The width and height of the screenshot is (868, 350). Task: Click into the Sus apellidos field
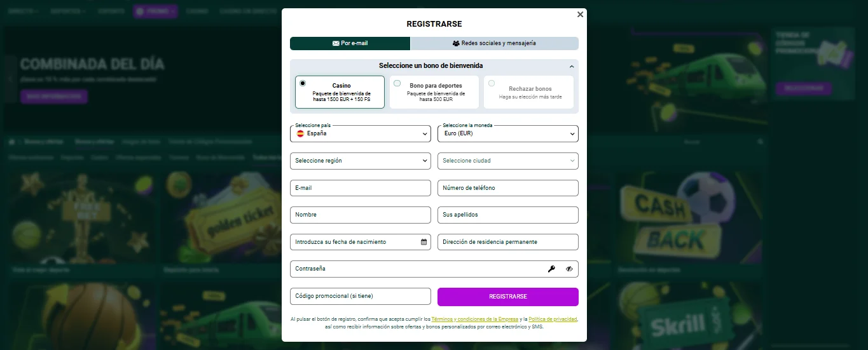508,215
